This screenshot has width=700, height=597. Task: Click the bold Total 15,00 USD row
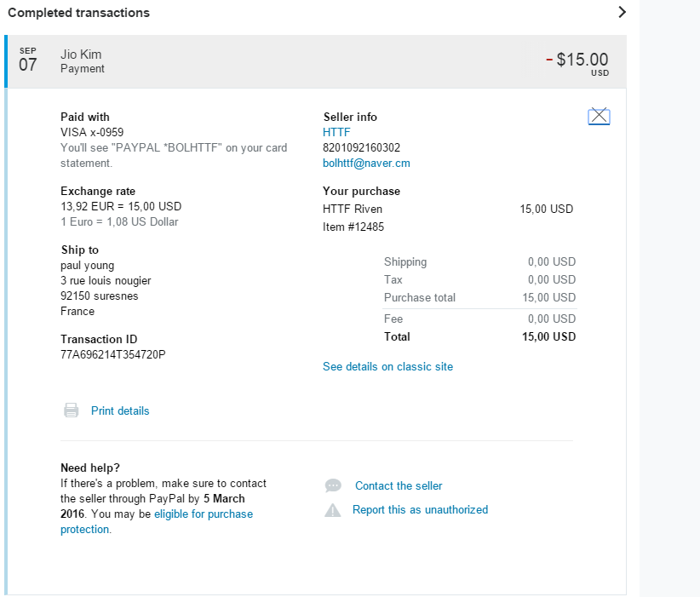pos(480,336)
